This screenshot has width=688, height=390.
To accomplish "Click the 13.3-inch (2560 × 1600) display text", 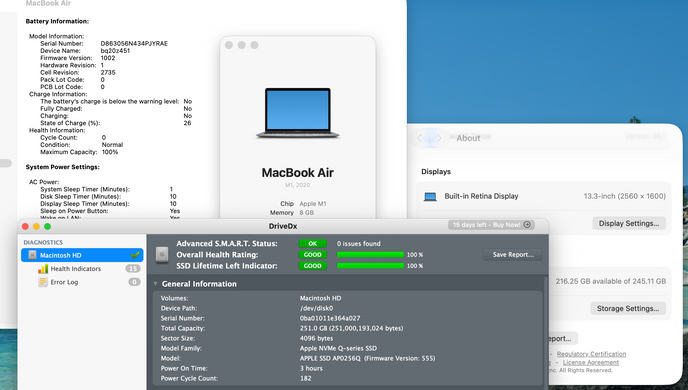I will coord(624,196).
